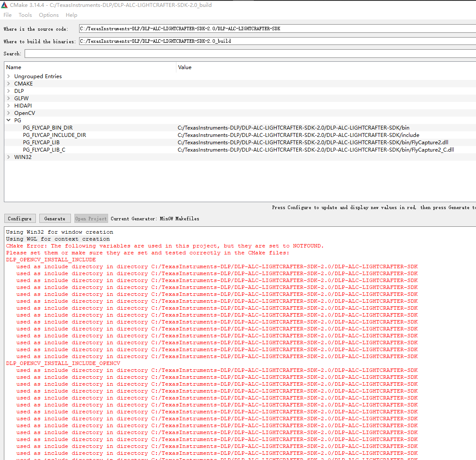The height and width of the screenshot is (460, 476).
Task: Click the DLP_OPENCV_INSTALL_INCLUDE_OPENCV error line
Action: (63, 363)
